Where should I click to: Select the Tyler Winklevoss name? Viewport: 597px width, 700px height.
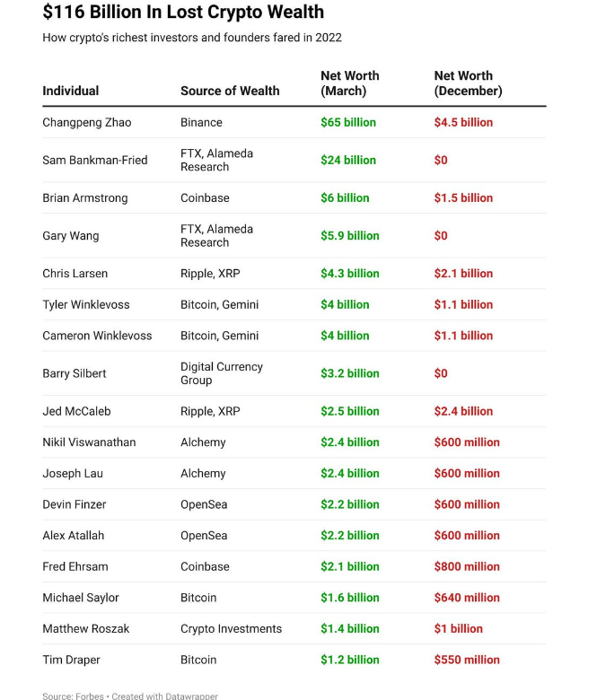86,304
